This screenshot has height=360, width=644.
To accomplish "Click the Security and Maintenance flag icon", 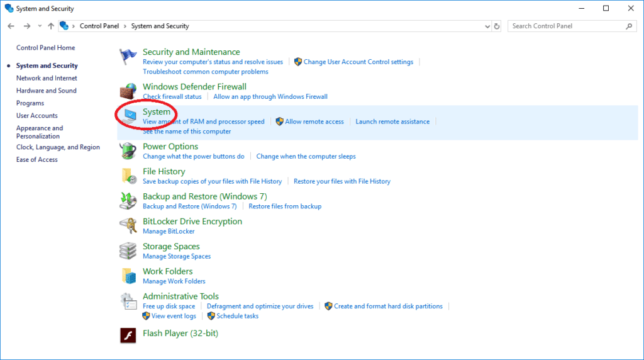I will pyautogui.click(x=128, y=57).
